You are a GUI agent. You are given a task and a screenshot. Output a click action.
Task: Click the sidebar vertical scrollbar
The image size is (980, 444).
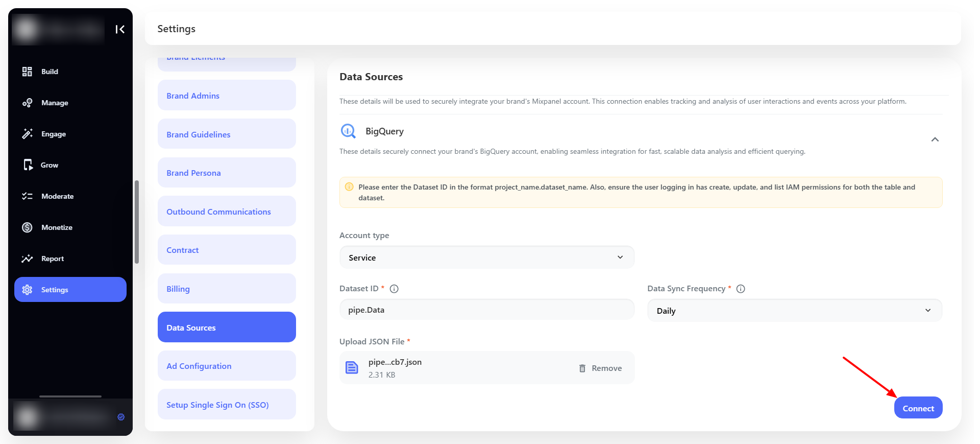pyautogui.click(x=137, y=222)
